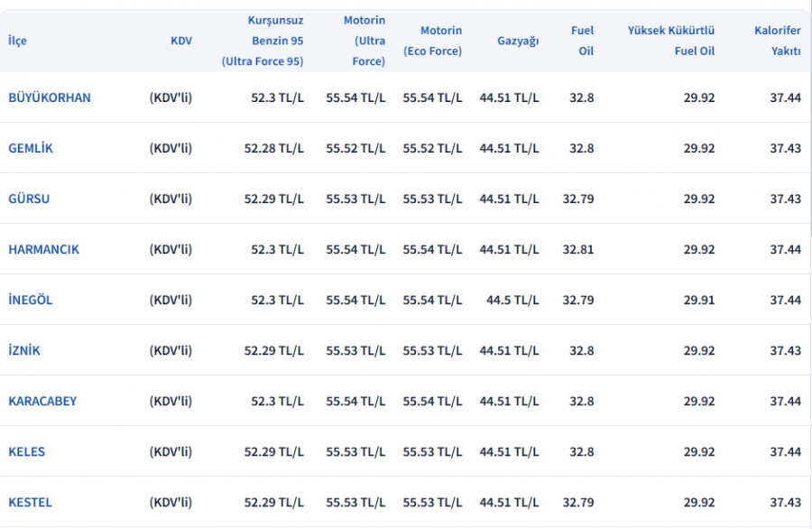812x529 pixels.
Task: Click Kurşunsuz Benzin 95 column header
Action: (263, 41)
